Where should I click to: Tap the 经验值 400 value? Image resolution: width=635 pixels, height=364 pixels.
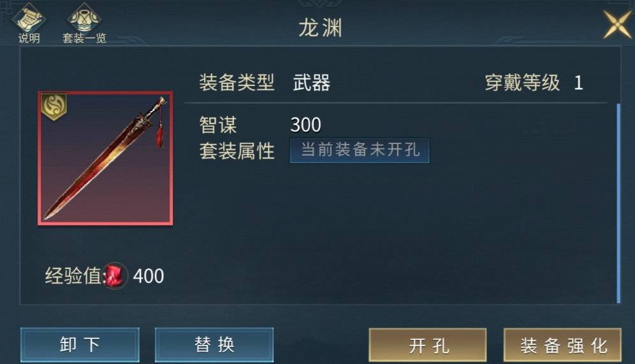(x=148, y=276)
